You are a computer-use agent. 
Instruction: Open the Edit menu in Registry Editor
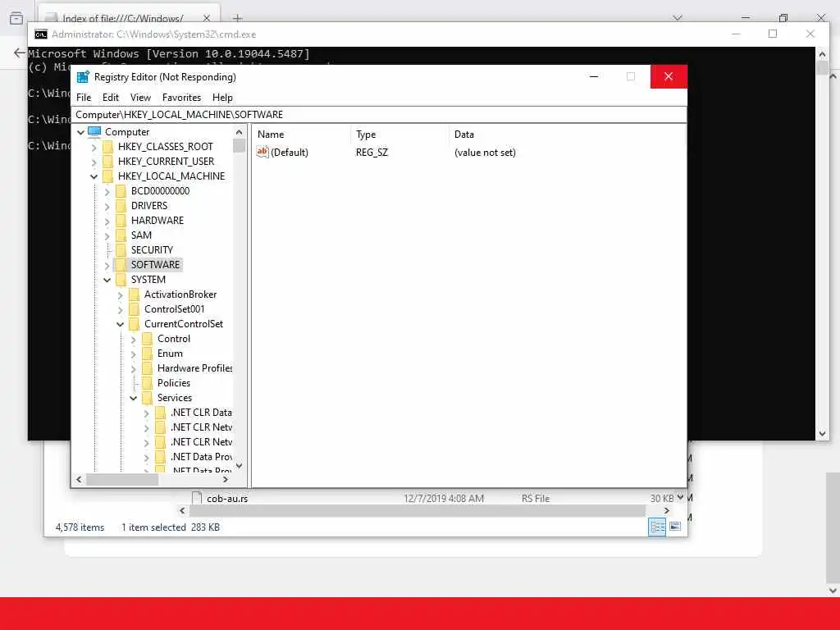pos(111,98)
